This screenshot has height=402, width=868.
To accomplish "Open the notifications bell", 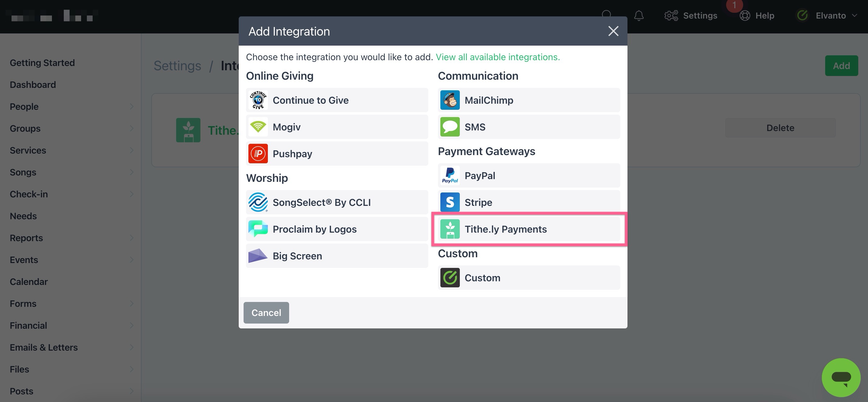I will point(638,16).
